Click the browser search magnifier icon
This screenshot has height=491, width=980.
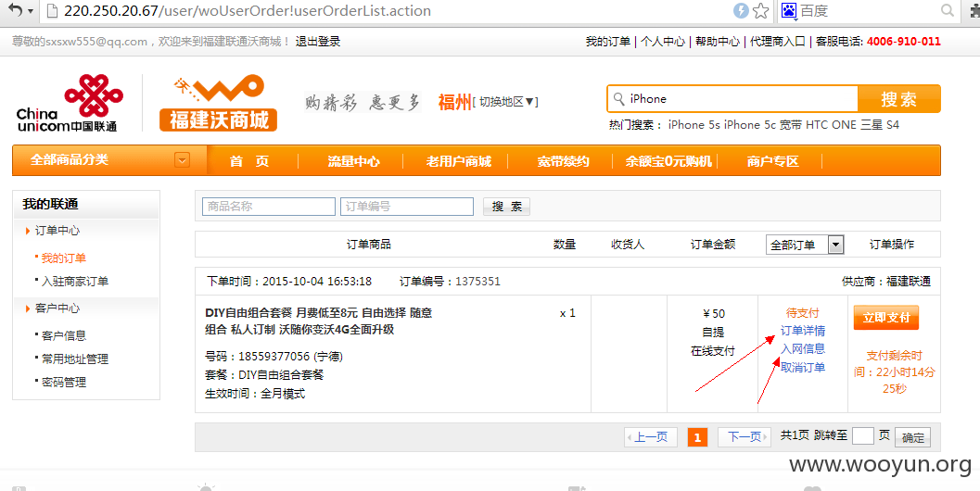click(948, 10)
